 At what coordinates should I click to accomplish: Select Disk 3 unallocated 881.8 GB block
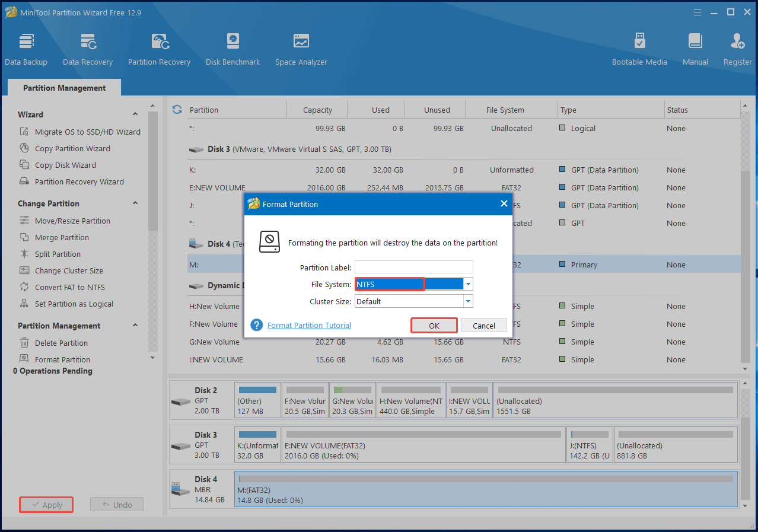pos(676,445)
